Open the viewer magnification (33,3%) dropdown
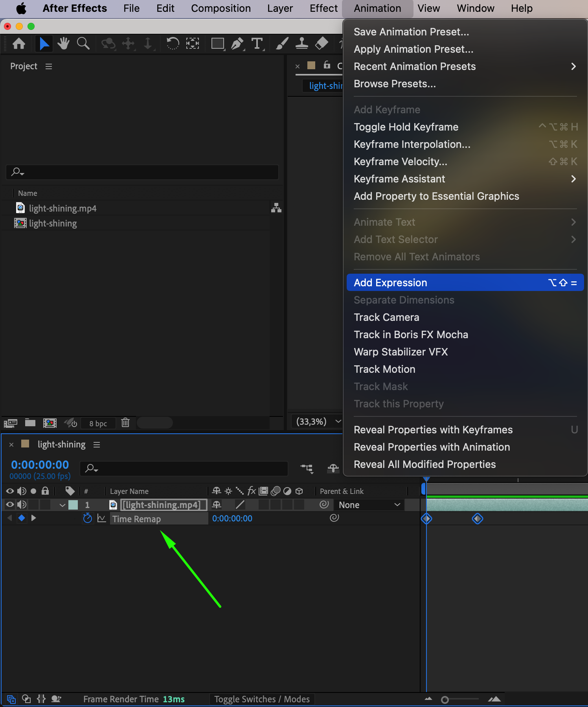The width and height of the screenshot is (588, 707). point(318,422)
